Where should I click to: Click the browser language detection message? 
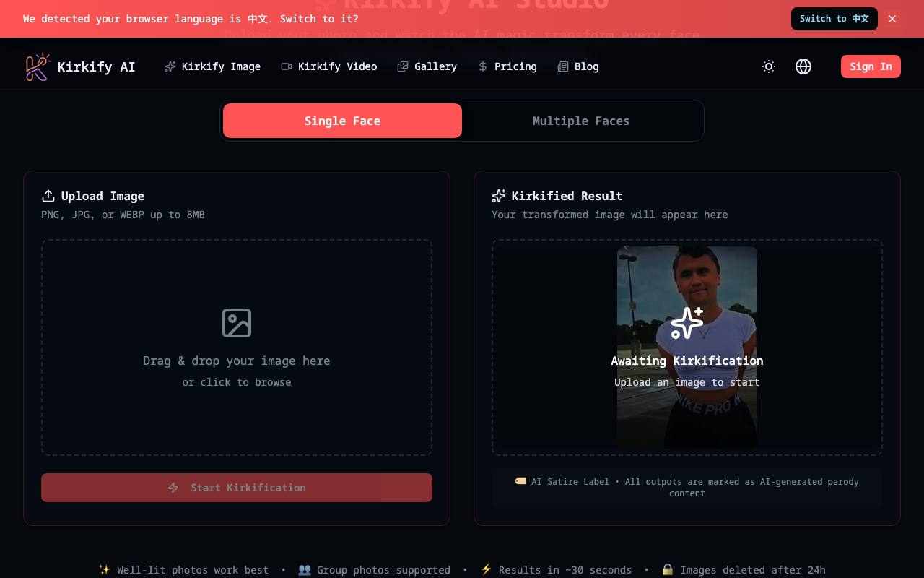(x=191, y=19)
